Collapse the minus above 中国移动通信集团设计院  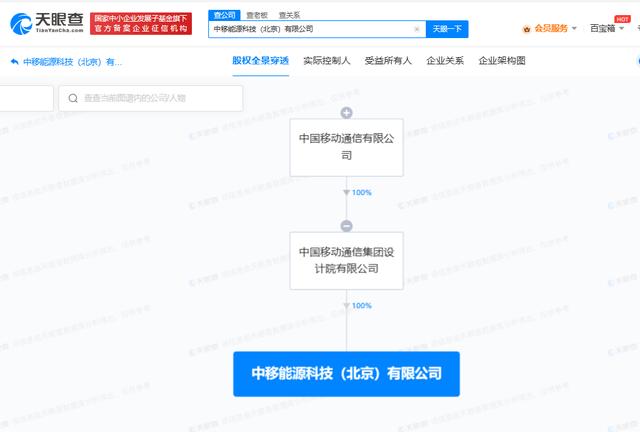347,226
